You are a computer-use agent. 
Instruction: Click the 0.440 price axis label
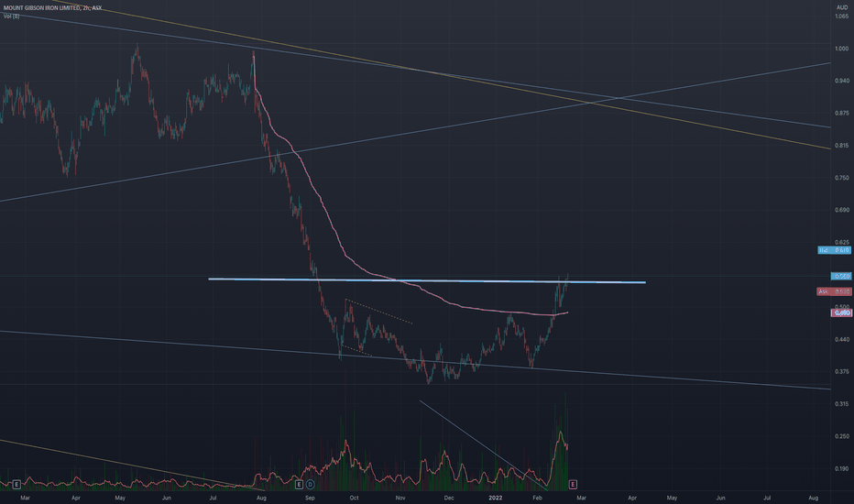pos(841,339)
